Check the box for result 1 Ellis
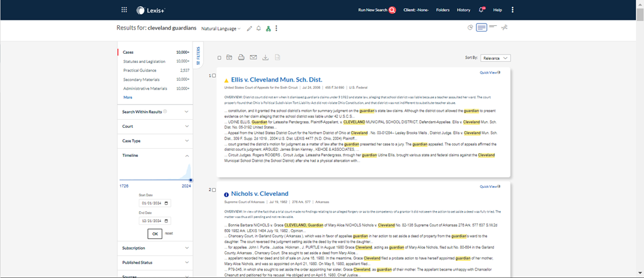Viewport: 644px width, 278px height. click(x=214, y=75)
